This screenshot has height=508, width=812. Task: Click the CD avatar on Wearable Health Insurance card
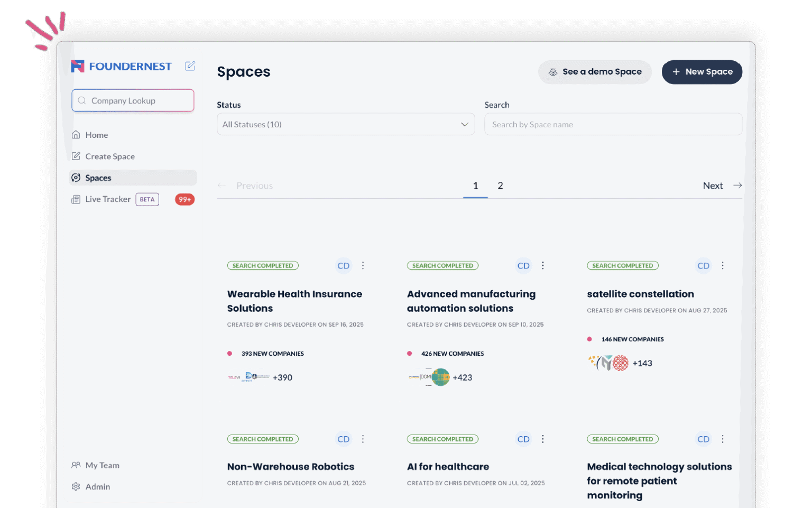click(x=343, y=265)
